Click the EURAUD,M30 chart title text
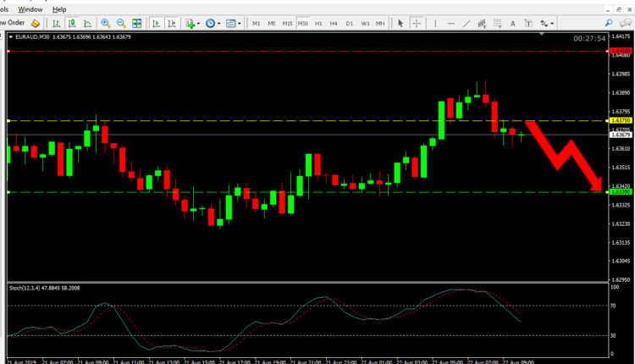The width and height of the screenshot is (635, 364). click(32, 37)
